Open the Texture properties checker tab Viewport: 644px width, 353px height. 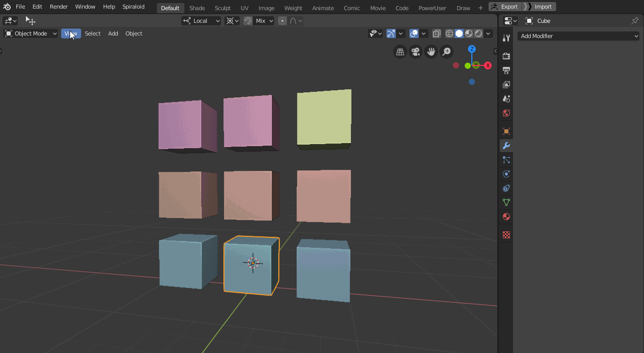(x=506, y=235)
